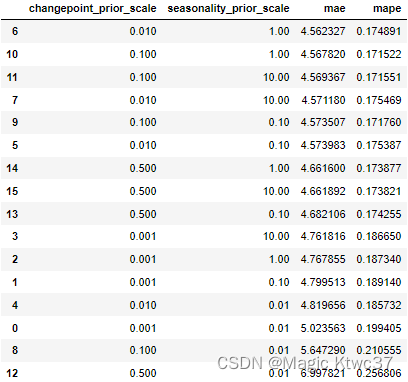Click changepoint value 0.500 in row 12
The height and width of the screenshot is (382, 408).
pos(143,373)
